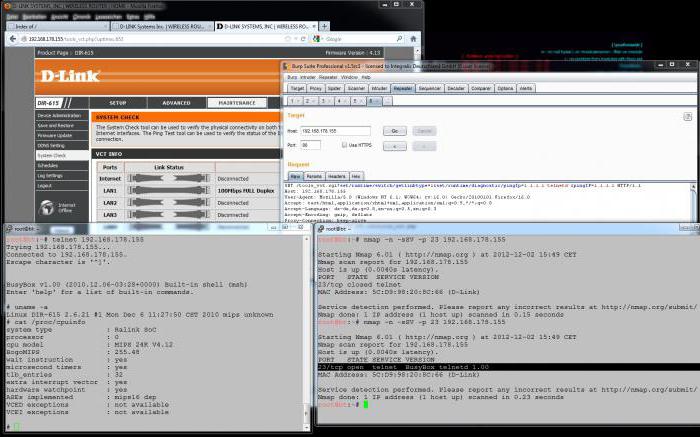700x437 pixels.
Task: Switch to the Scanner tab in Burp
Action: [x=356, y=88]
